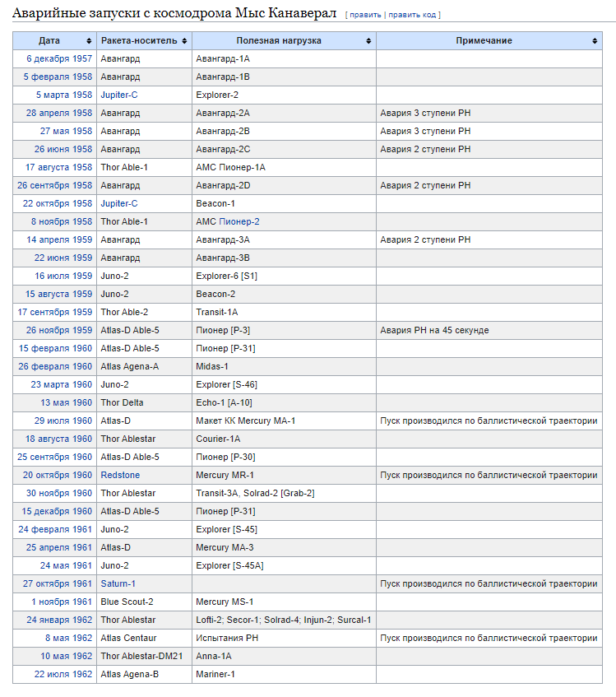Open the 'править' edit link
Viewport: 616px width, 697px height.
click(x=365, y=15)
